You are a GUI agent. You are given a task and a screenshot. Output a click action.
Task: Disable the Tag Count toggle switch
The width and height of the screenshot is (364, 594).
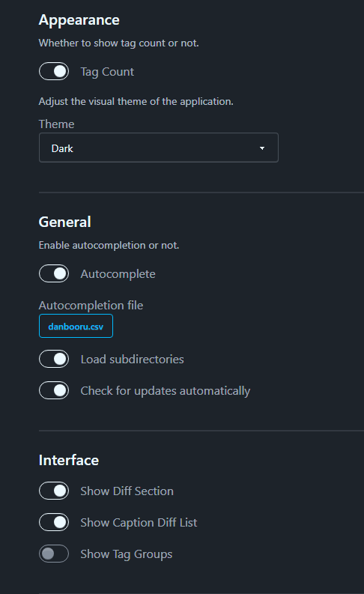[54, 71]
